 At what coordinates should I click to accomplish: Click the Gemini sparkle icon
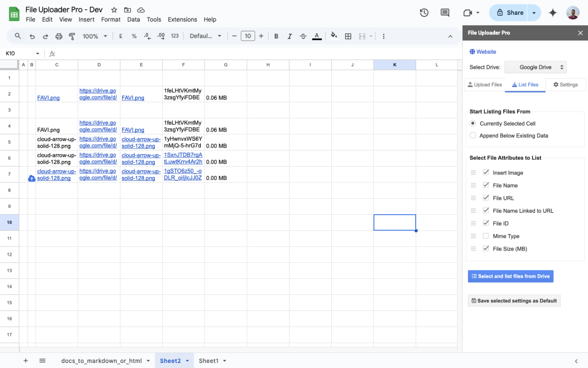point(553,13)
